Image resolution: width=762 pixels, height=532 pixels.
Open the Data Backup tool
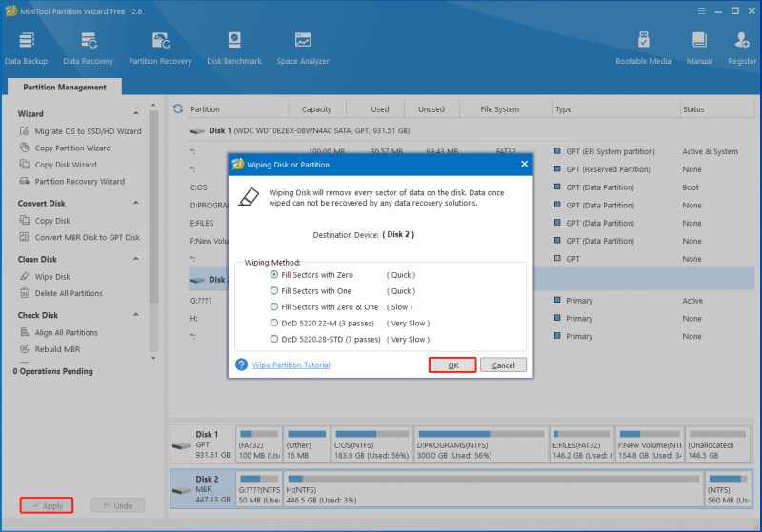tap(27, 48)
